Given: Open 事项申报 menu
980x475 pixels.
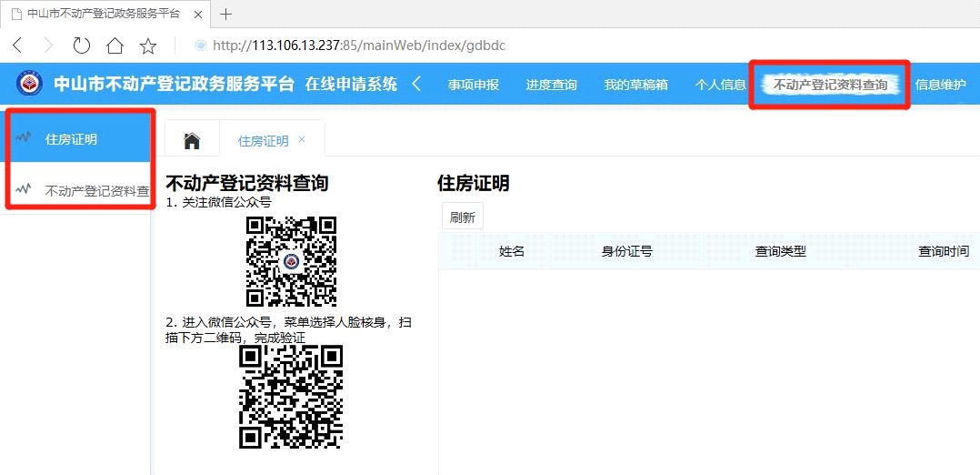Looking at the screenshot, I should point(474,85).
